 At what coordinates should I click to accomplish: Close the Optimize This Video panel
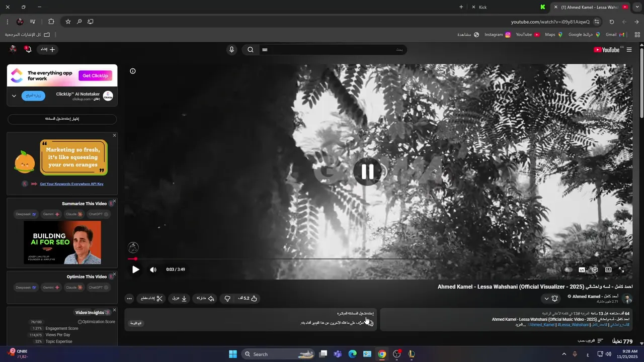point(114,275)
